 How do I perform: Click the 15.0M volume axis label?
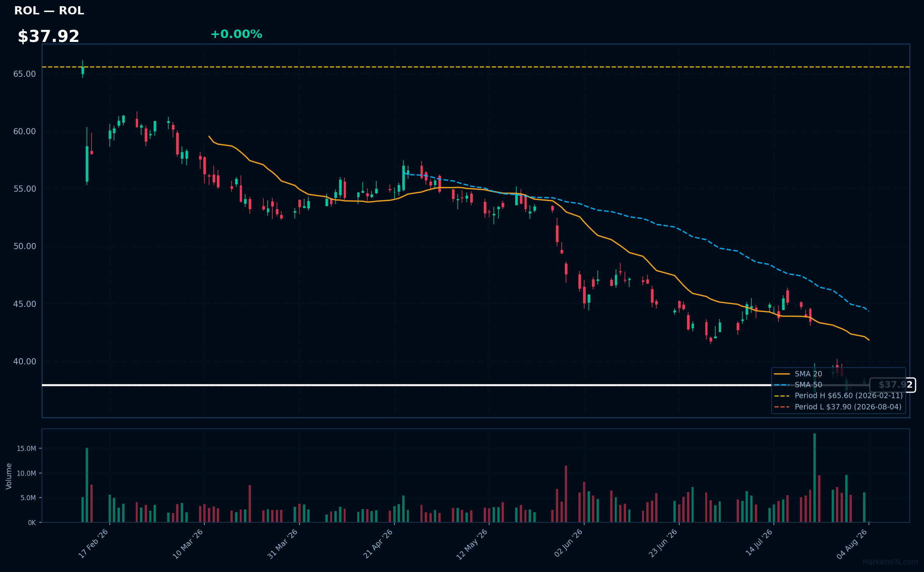pyautogui.click(x=26, y=449)
